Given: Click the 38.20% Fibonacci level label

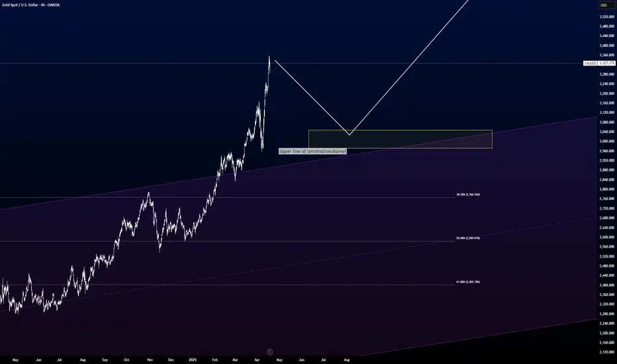Looking at the screenshot, I should click(x=468, y=195).
